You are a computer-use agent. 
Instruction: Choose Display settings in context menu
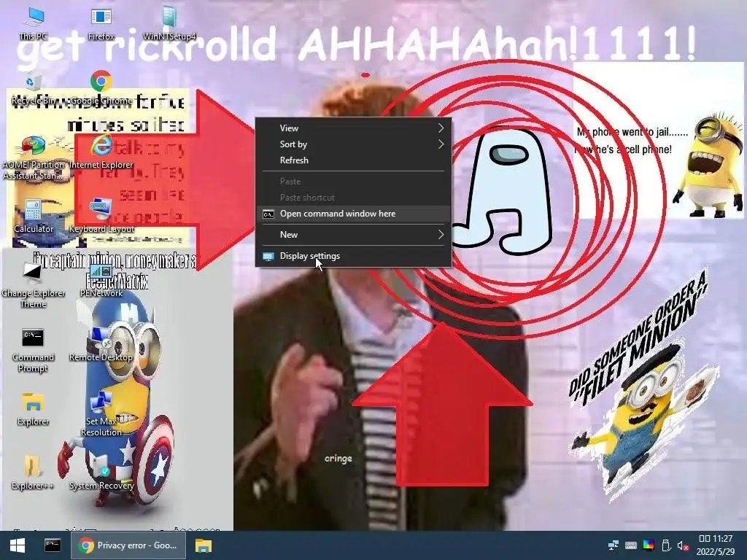coord(354,256)
